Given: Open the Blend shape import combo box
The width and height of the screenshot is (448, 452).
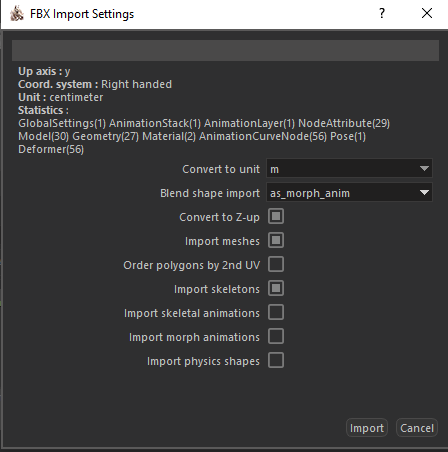Looking at the screenshot, I should click(349, 193).
